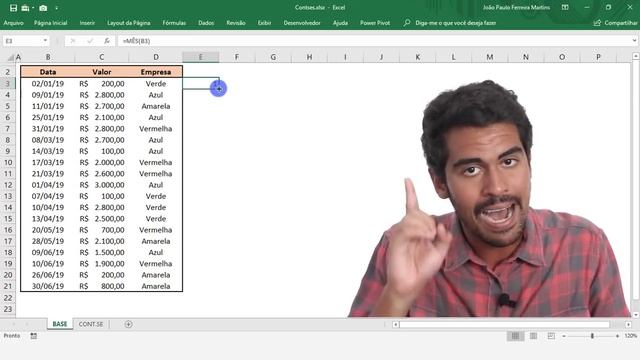Image resolution: width=640 pixels, height=360 pixels.
Task: Click Empresa cell Amarela in row 5
Action: pos(156,106)
